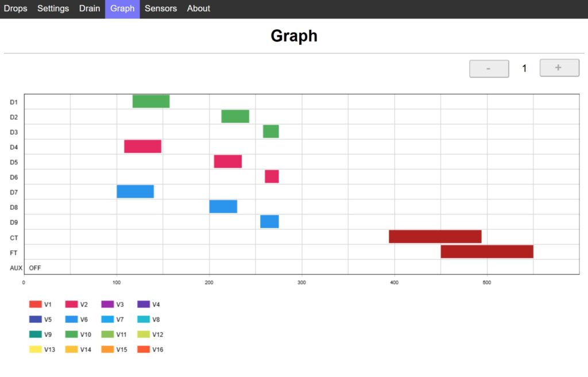Click the green bar in row D1

(x=151, y=102)
